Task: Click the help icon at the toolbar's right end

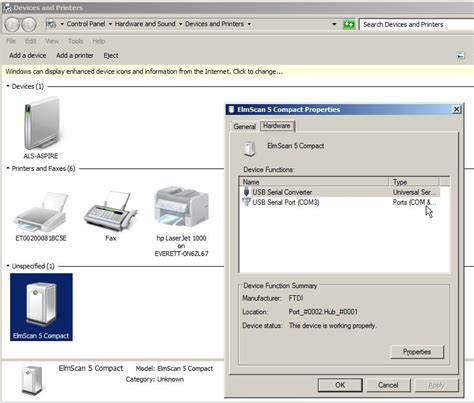Action: tap(460, 56)
